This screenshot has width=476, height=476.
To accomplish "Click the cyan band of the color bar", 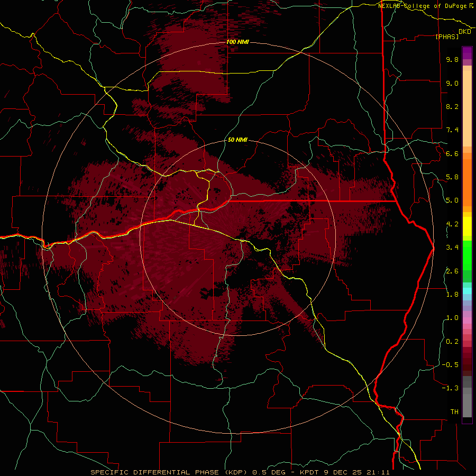I will coord(467,291).
